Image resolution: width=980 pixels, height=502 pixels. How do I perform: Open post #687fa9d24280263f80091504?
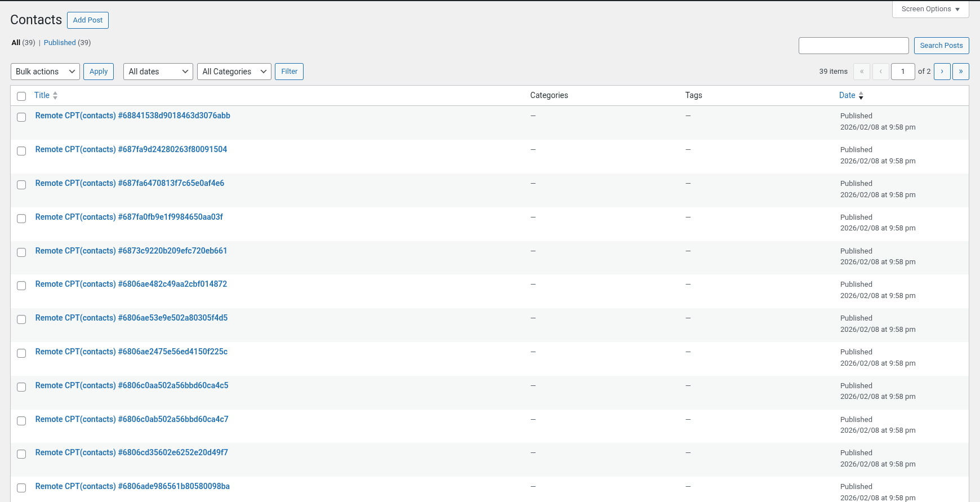pyautogui.click(x=131, y=149)
